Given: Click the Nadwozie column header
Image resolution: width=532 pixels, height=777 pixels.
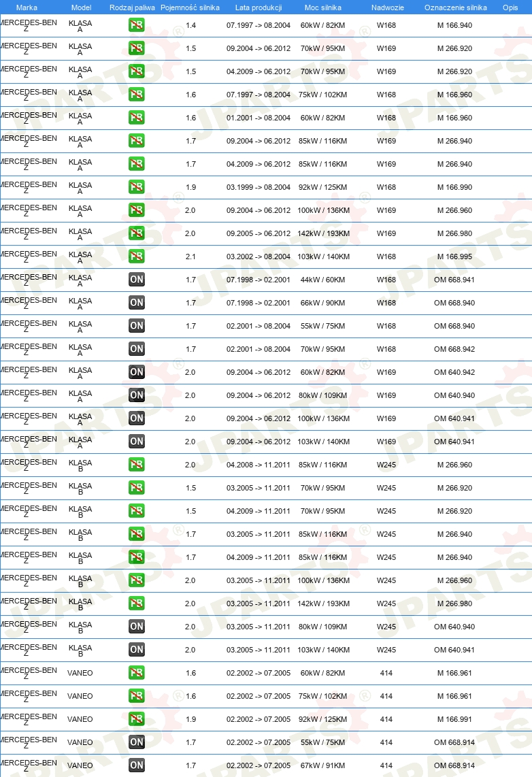Looking at the screenshot, I should [x=387, y=7].
